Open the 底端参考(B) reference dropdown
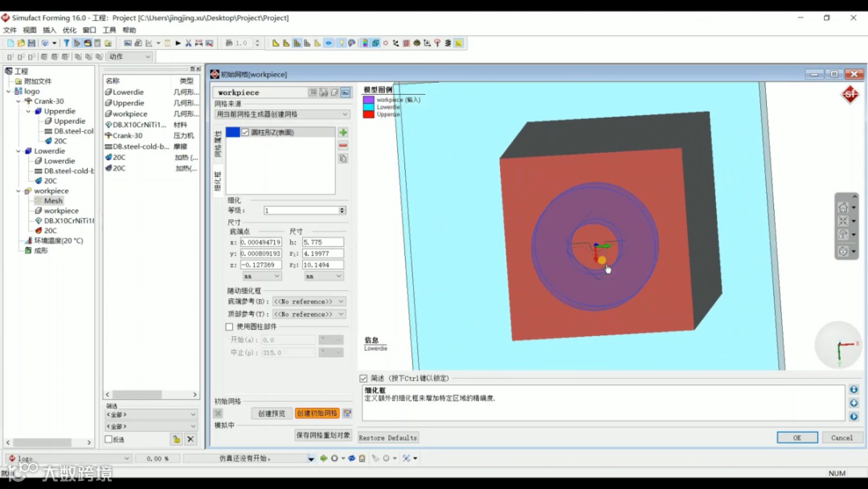This screenshot has width=868, height=489. point(309,302)
